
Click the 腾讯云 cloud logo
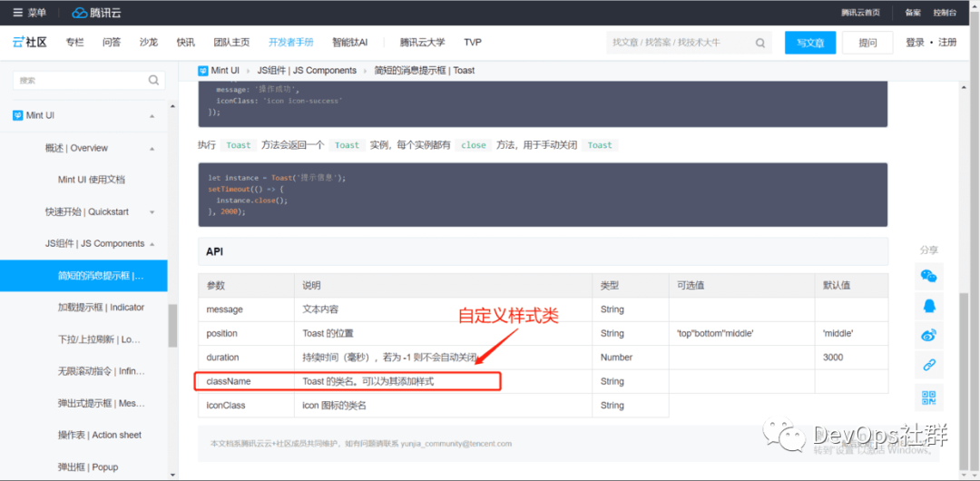pos(97,13)
